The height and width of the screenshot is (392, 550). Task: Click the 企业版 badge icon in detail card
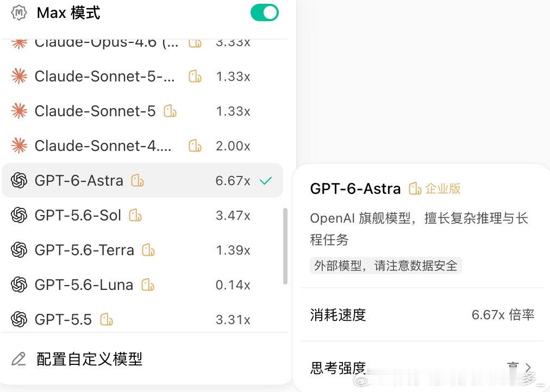(x=415, y=188)
